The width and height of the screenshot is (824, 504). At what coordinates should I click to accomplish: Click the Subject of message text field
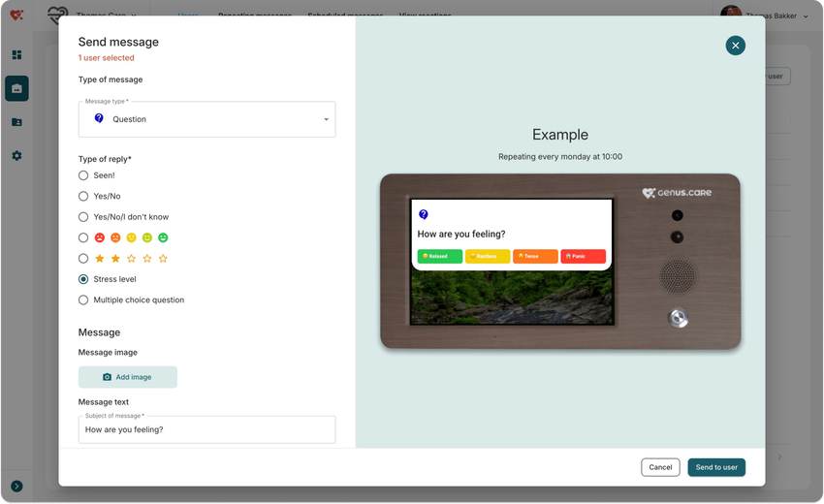tap(206, 430)
